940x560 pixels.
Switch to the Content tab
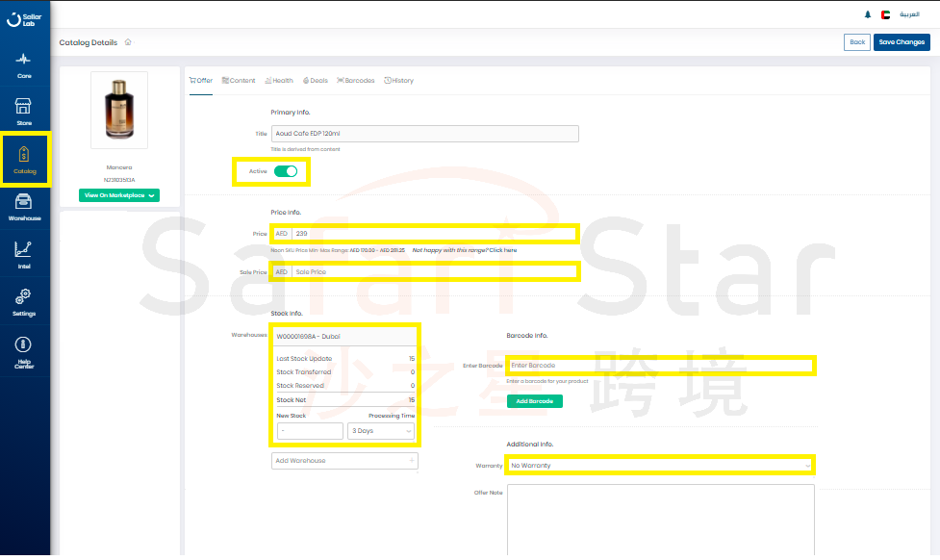click(239, 81)
